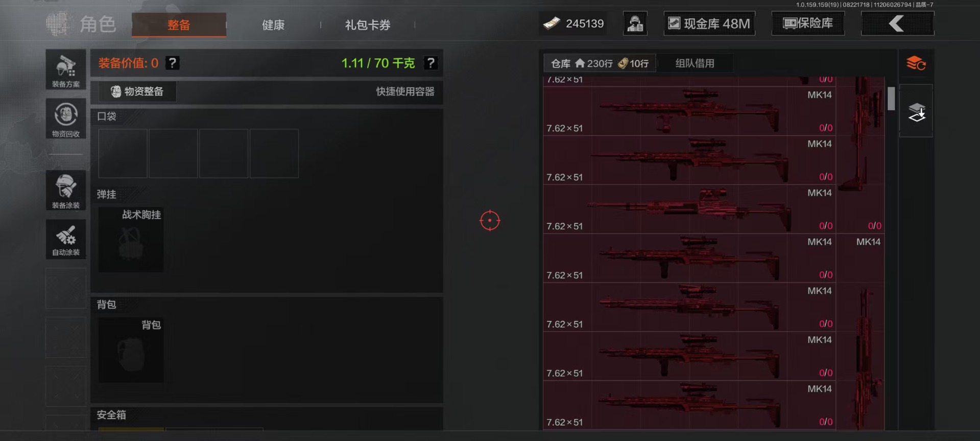
Task: Select the 整备 tab
Action: click(179, 25)
